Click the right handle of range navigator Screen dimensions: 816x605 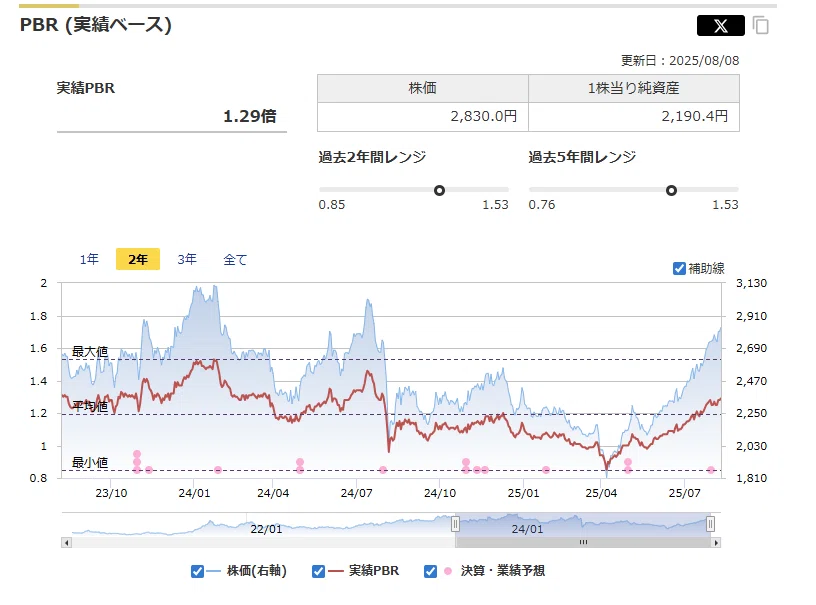pos(710,524)
